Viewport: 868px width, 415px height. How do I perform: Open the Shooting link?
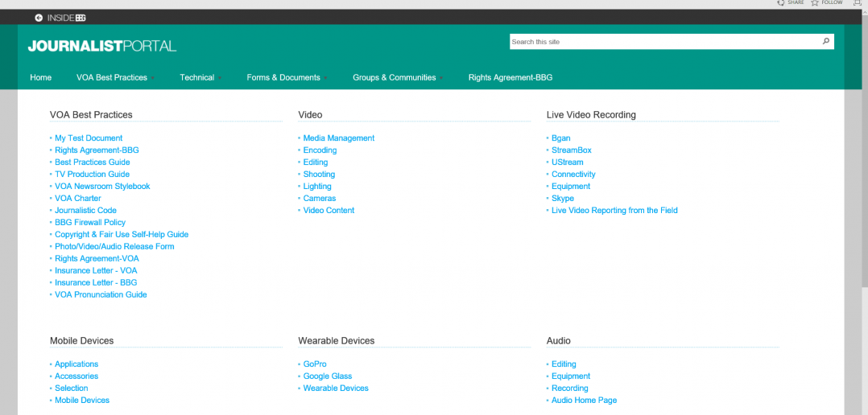(319, 174)
